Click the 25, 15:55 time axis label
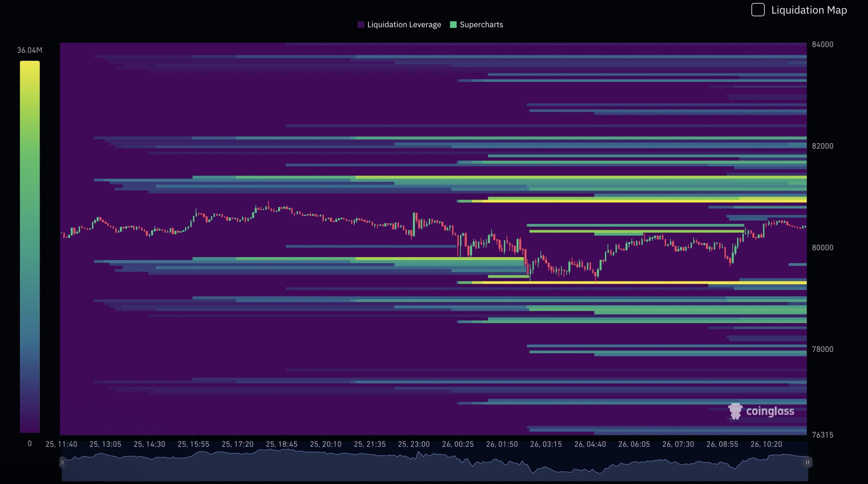 click(x=194, y=444)
